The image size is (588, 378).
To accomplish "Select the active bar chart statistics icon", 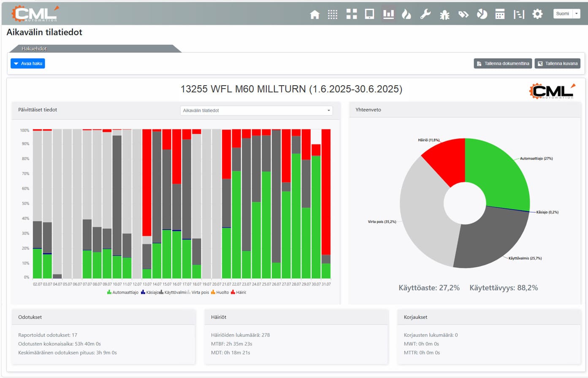I will point(388,14).
